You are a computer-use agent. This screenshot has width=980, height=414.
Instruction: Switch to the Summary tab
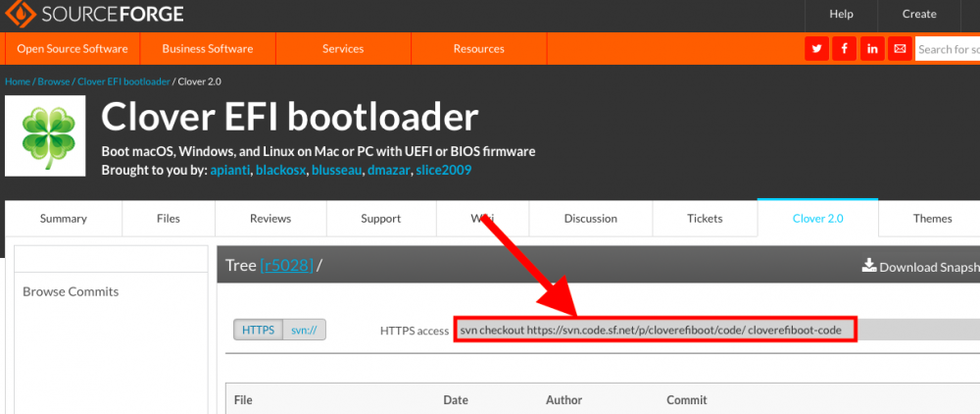click(63, 218)
